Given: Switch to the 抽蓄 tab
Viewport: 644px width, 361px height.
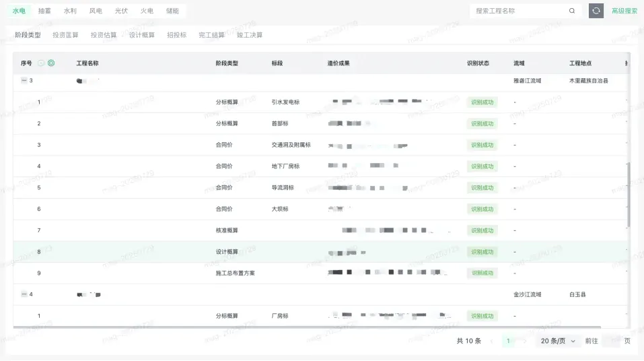Looking at the screenshot, I should [x=44, y=11].
